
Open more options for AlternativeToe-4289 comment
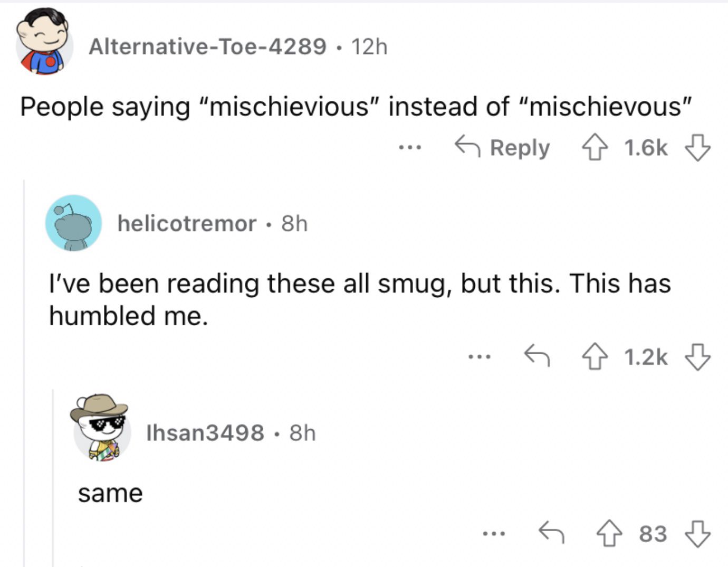click(410, 148)
